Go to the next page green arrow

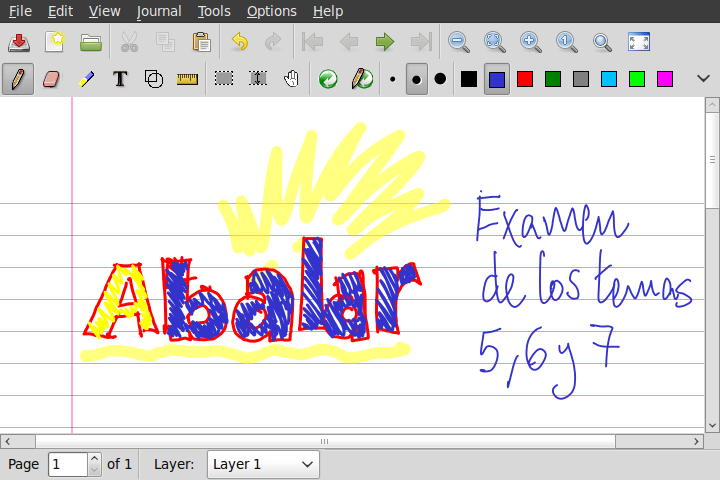[x=385, y=42]
